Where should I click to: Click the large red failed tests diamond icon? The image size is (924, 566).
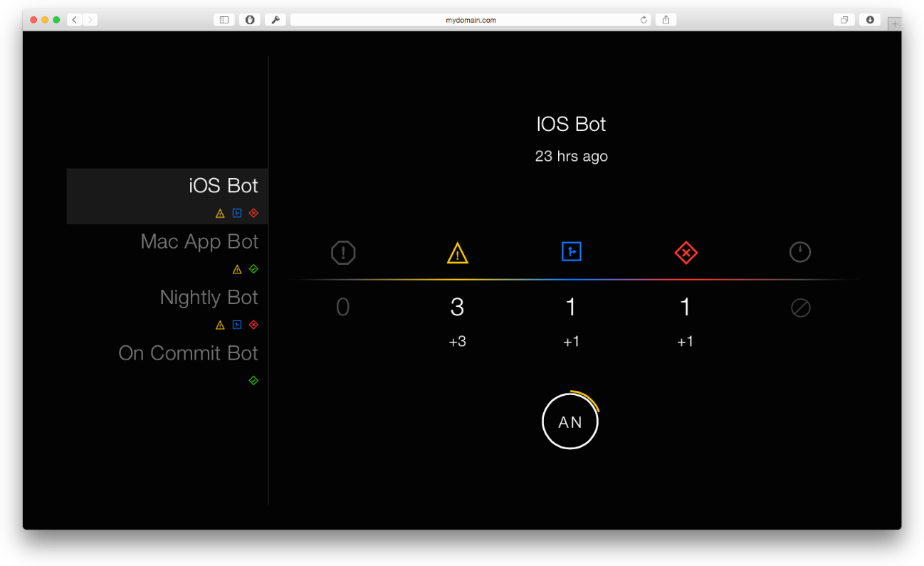coord(685,252)
